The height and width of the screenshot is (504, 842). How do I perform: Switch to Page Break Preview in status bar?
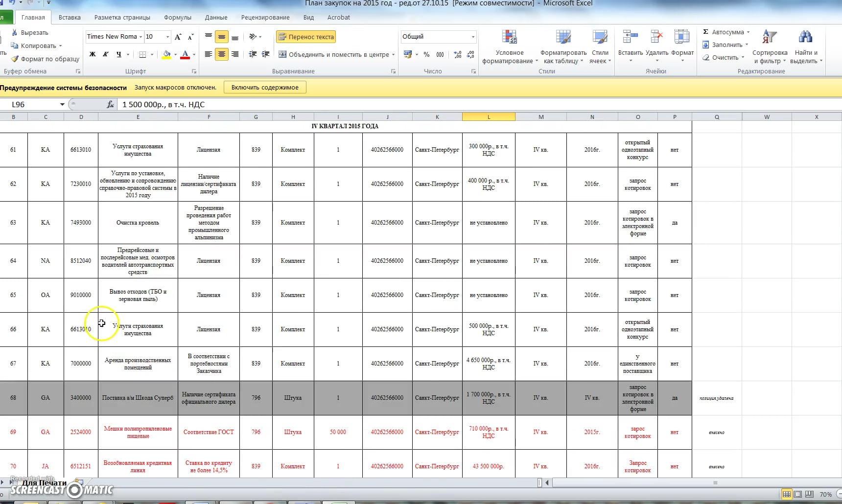pos(809,494)
